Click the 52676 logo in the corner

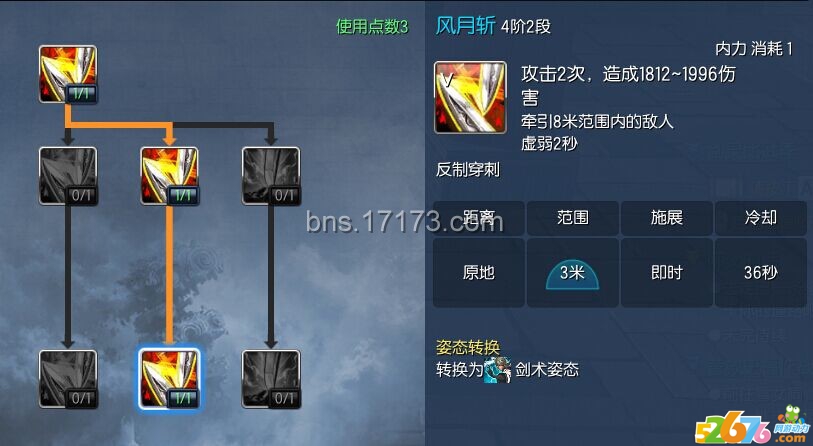pos(754,426)
